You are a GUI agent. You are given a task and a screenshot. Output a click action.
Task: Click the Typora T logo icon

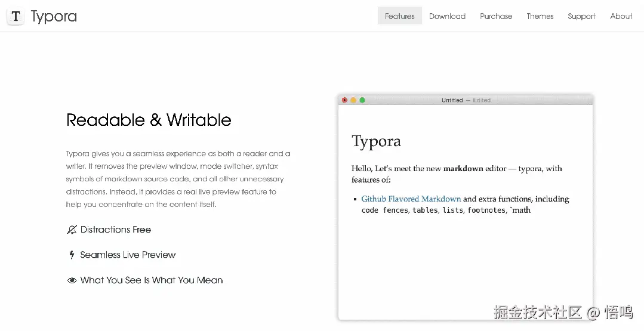point(16,17)
